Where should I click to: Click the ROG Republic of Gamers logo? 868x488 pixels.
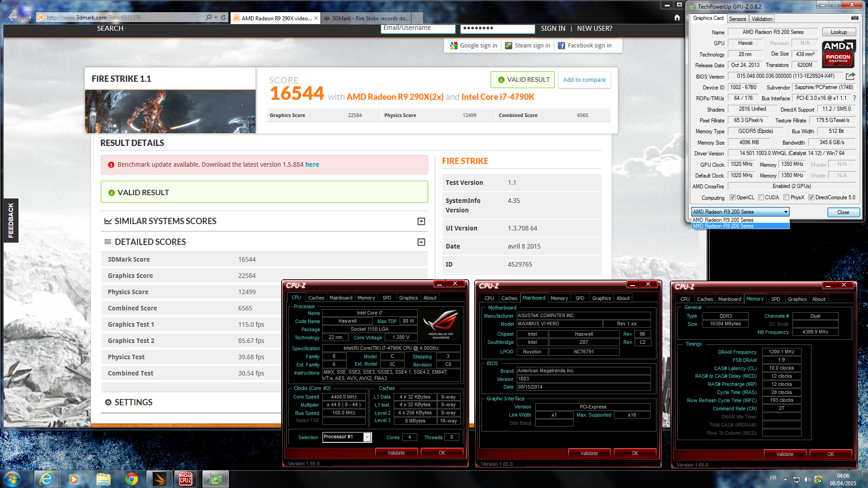point(440,324)
